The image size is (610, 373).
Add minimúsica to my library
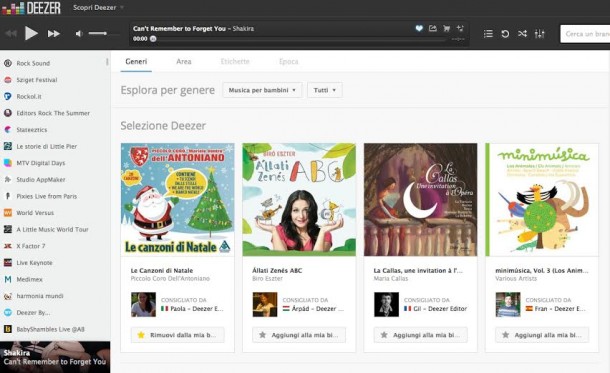pyautogui.click(x=542, y=335)
